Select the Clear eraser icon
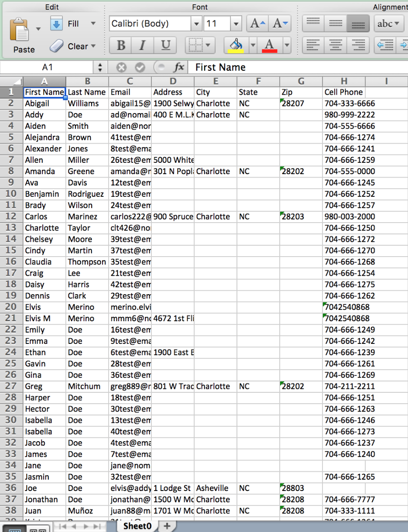This screenshot has width=408, height=532. (x=57, y=46)
